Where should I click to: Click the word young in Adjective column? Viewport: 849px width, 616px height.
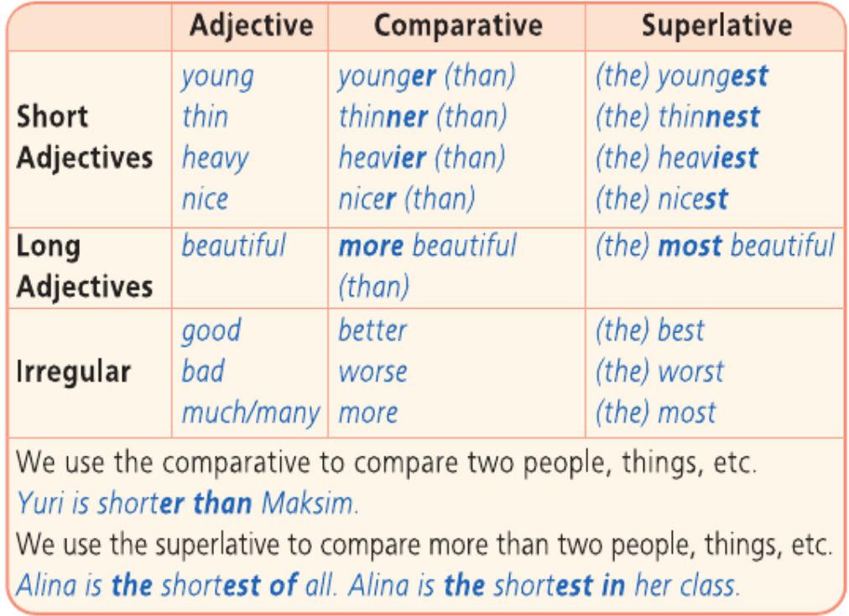pyautogui.click(x=217, y=77)
